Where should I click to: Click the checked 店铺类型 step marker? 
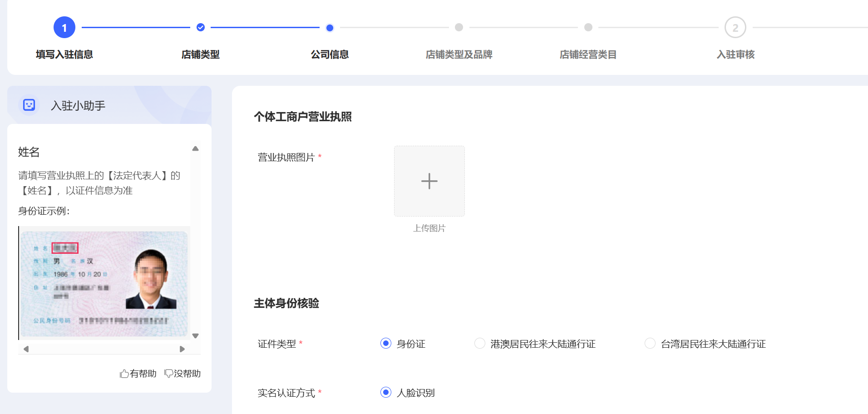pyautogui.click(x=201, y=27)
